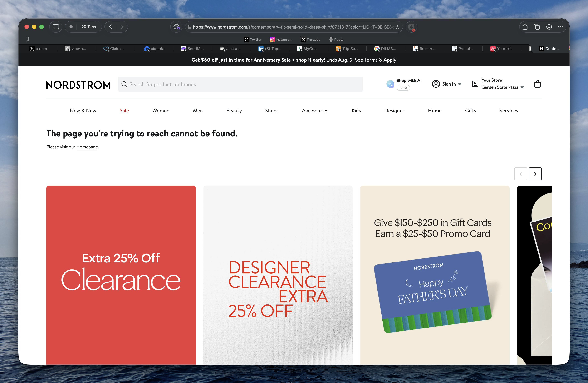Image resolution: width=588 pixels, height=383 pixels.
Task: Open the Designer menu
Action: [x=394, y=111]
